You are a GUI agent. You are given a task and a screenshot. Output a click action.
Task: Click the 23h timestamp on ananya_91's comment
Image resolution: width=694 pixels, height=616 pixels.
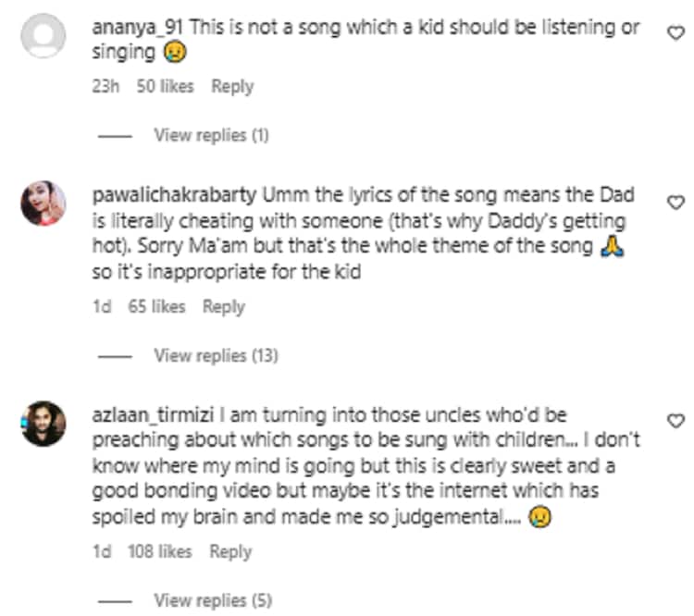[105, 86]
